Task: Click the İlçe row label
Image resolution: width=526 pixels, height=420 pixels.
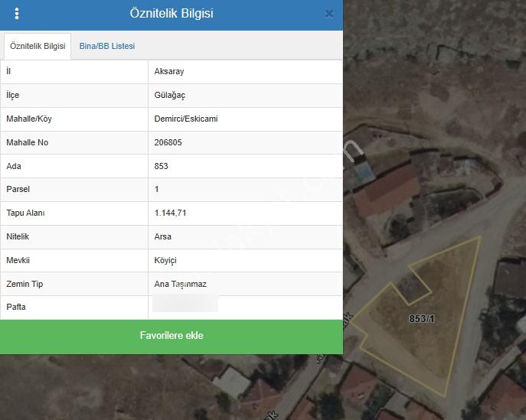Action: click(13, 95)
